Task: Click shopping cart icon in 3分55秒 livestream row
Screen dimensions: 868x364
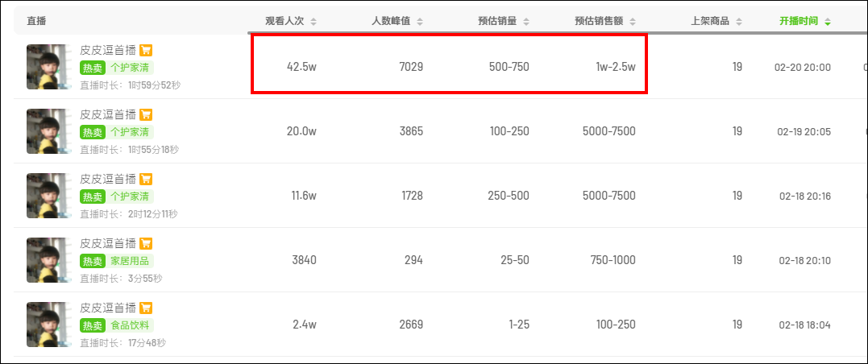Action: [146, 243]
